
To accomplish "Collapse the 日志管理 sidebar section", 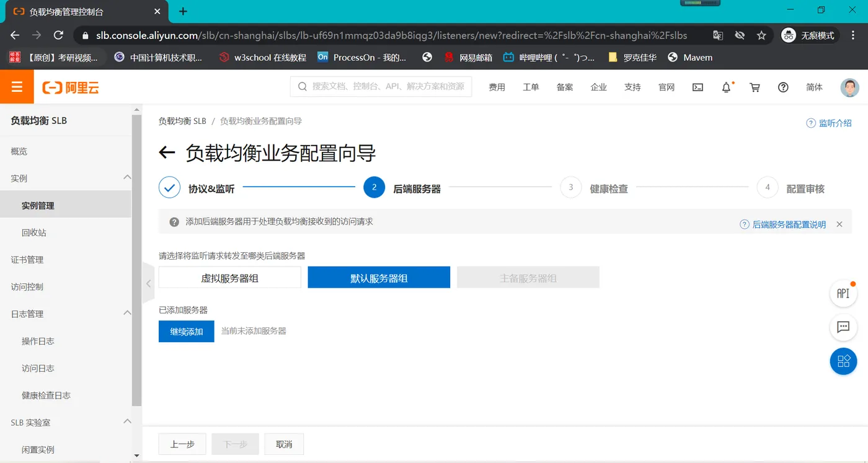I will click(127, 314).
